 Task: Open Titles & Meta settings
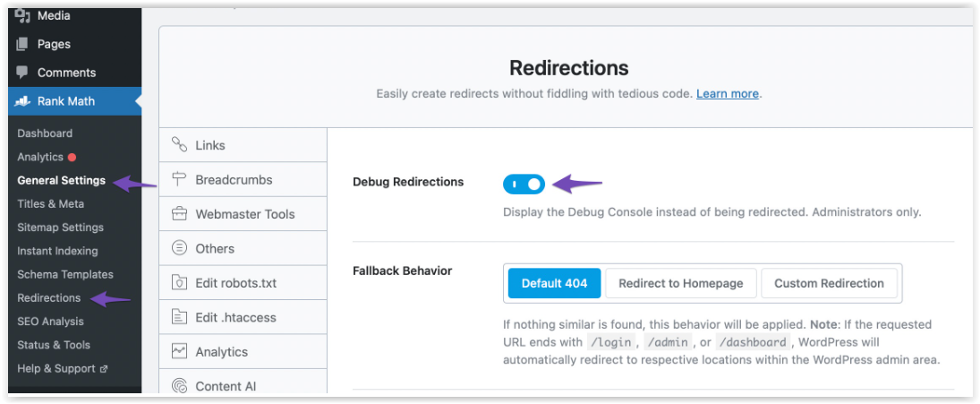(51, 204)
